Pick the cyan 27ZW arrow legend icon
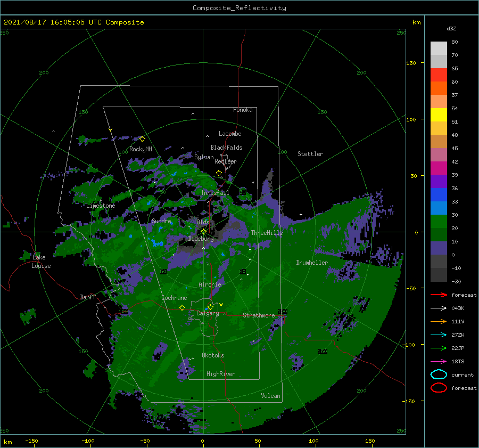This screenshot has width=479, height=448. (439, 335)
